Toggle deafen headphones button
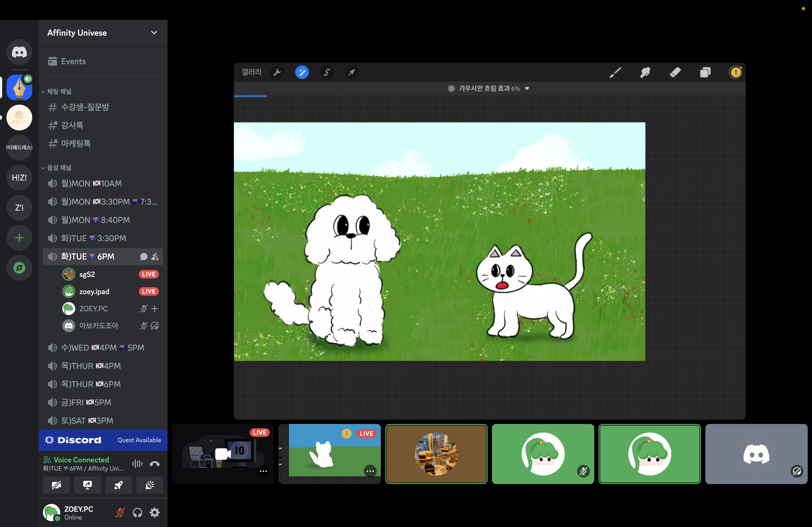 coord(137,512)
